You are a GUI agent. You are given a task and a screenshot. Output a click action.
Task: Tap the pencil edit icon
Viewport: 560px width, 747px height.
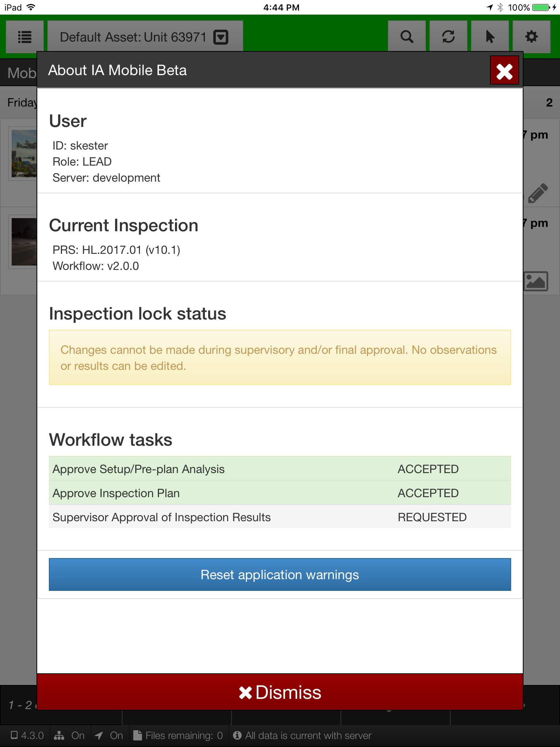(x=537, y=193)
